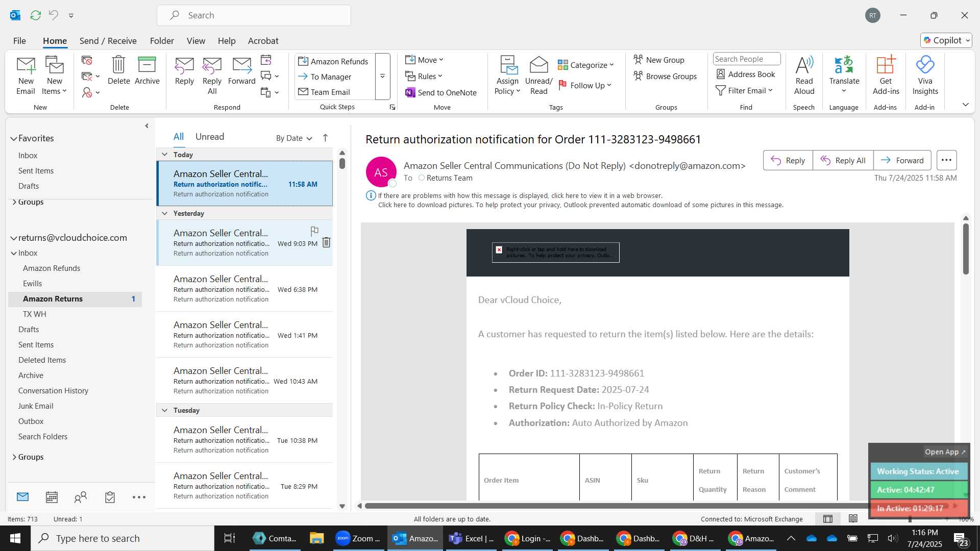Open the Acrobat tab

point(263,41)
